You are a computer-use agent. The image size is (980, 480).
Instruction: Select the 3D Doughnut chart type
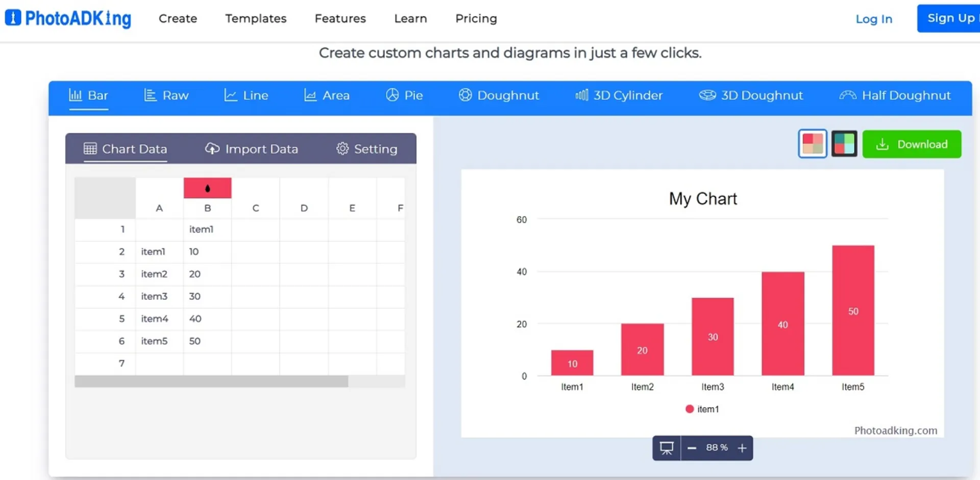click(x=750, y=95)
